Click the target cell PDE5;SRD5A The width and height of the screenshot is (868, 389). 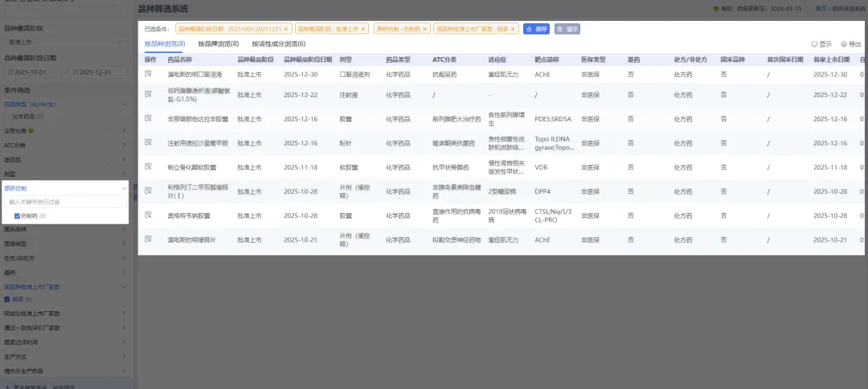tap(553, 119)
